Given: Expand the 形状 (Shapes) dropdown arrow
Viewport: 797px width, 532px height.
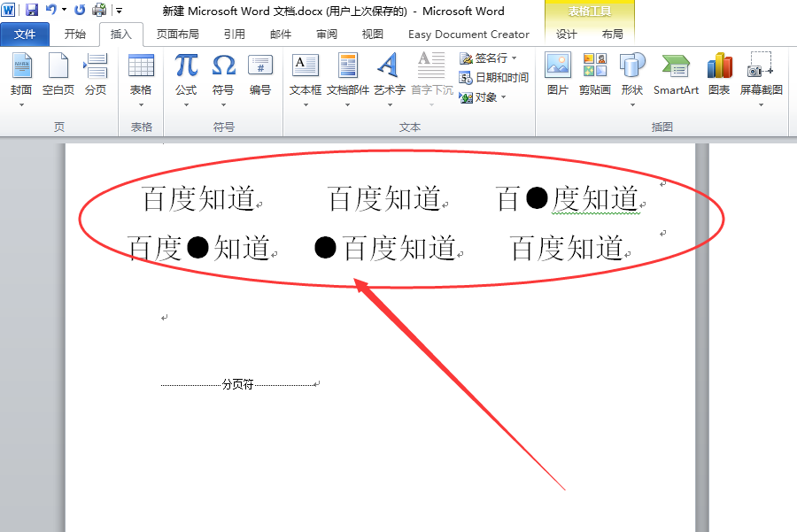Looking at the screenshot, I should [632, 105].
